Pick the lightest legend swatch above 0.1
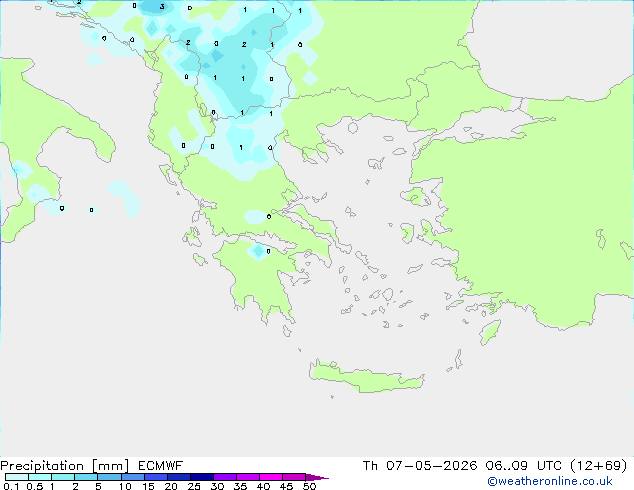634x490 pixels. (x=17, y=477)
